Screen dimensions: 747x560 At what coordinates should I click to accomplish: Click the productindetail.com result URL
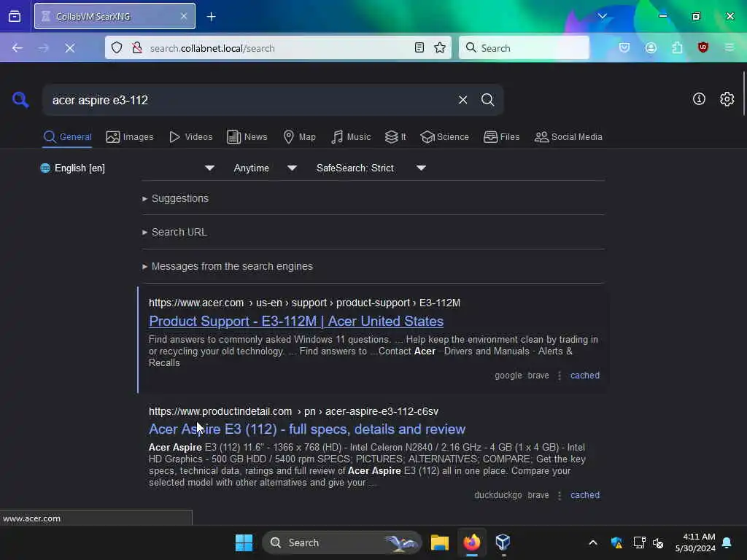click(293, 411)
